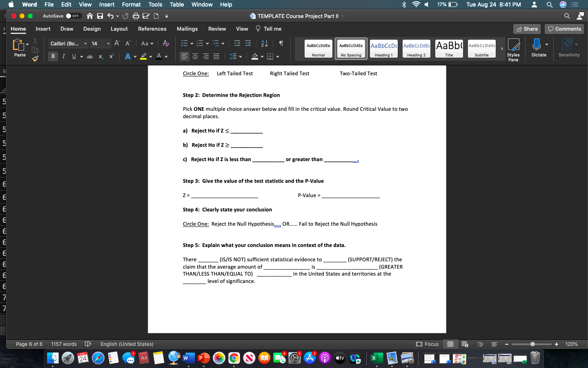
Task: Open the References ribbon tab
Action: click(152, 29)
